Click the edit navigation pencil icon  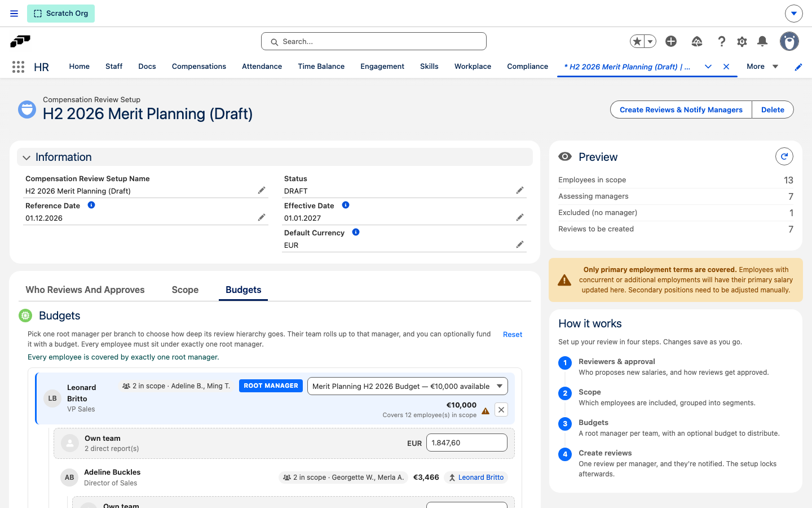pos(798,67)
